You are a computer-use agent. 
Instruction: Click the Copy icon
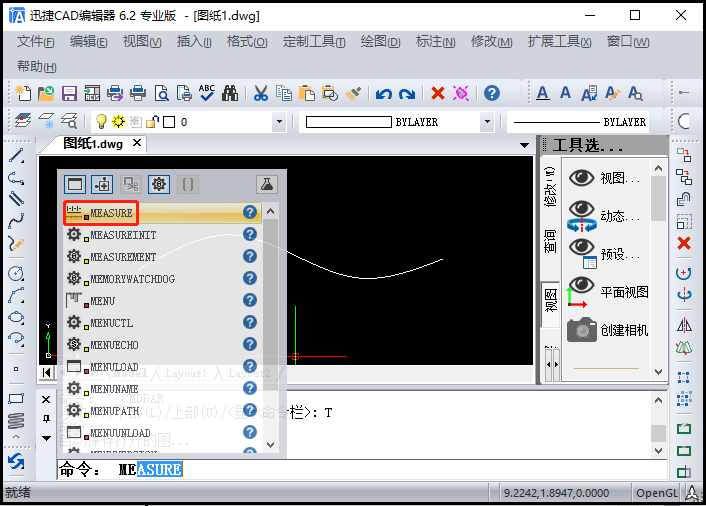pos(284,93)
